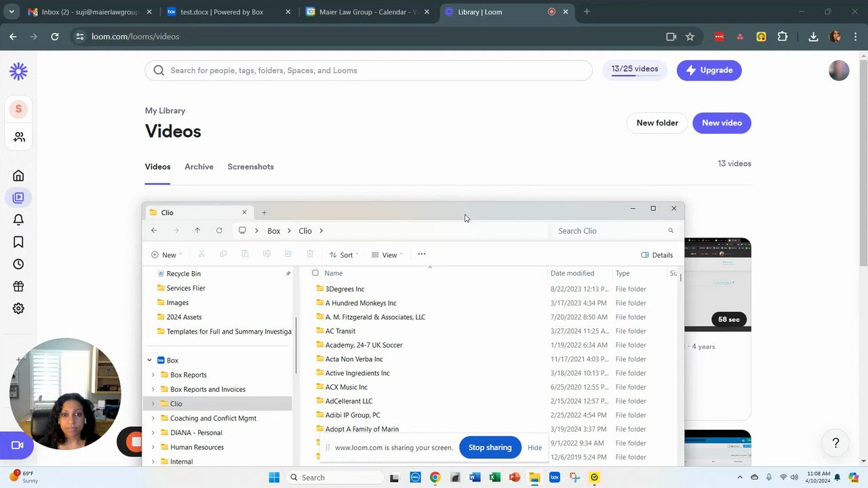Screen dimensions: 868x488
Task: Click the Search Clio magnifier icon
Action: (x=671, y=230)
